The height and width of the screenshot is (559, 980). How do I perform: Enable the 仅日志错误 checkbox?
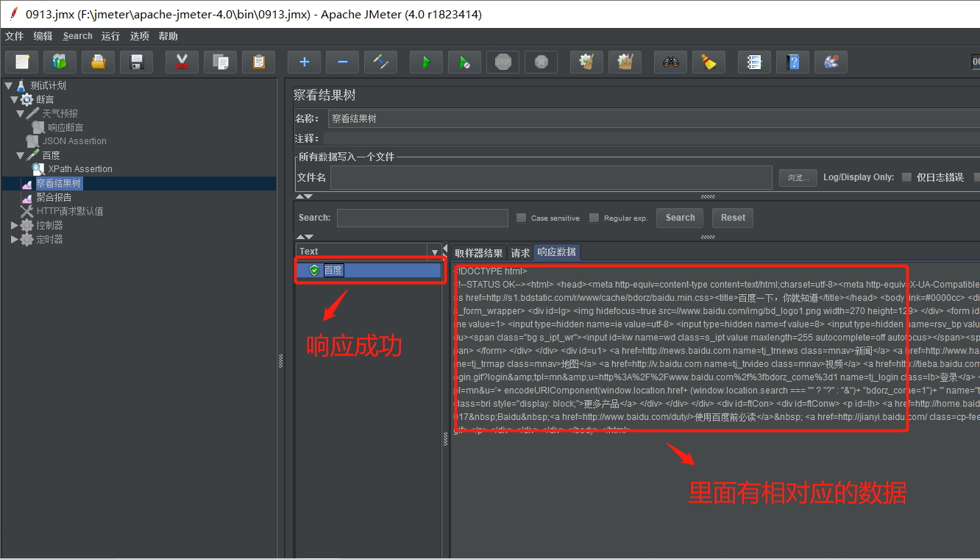906,177
